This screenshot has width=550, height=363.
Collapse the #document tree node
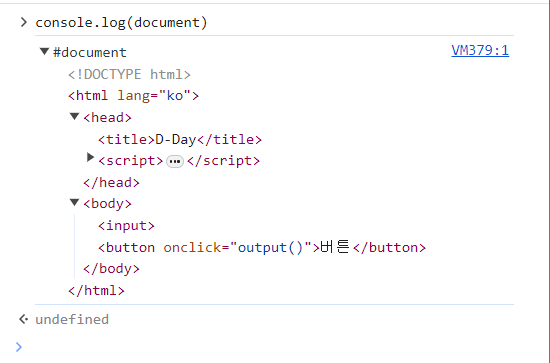pyautogui.click(x=44, y=52)
